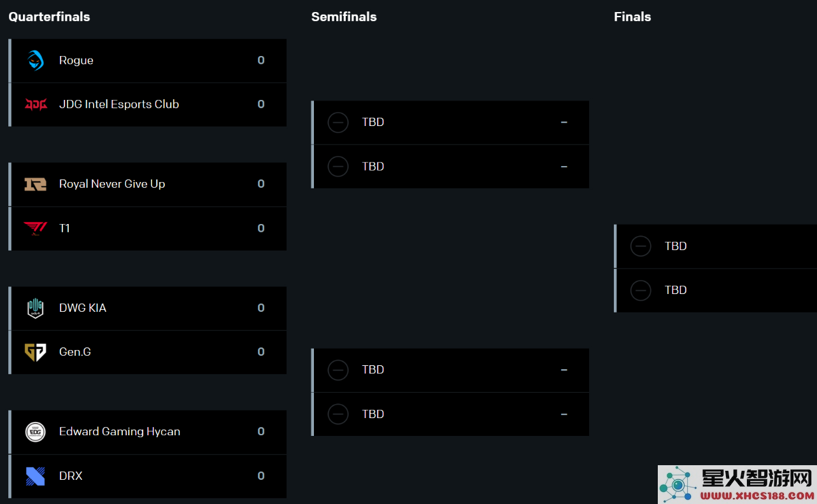Click the JDG Intel Esports Club score
Image resolution: width=817 pixels, height=504 pixels.
[261, 104]
